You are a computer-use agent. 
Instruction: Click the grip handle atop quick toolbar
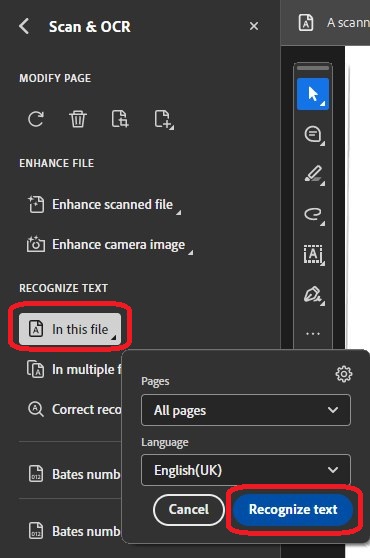(313, 68)
